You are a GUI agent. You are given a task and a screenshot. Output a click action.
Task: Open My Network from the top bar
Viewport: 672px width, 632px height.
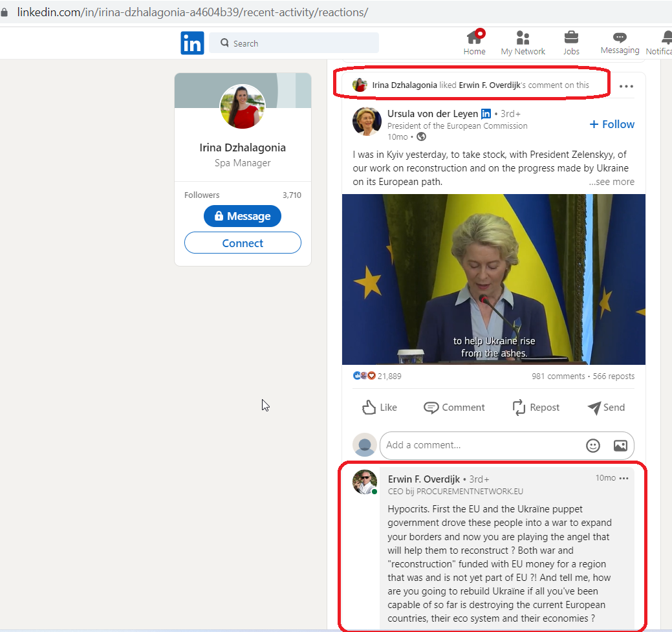tap(523, 43)
